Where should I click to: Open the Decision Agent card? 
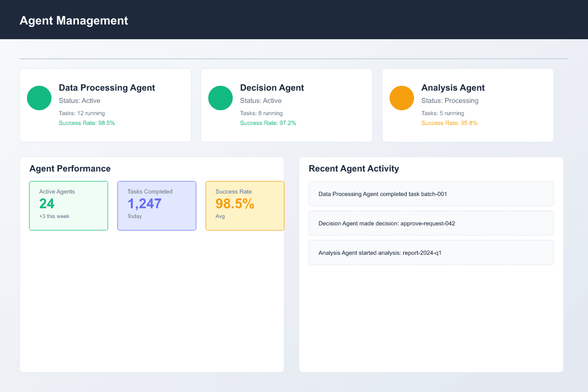pyautogui.click(x=286, y=105)
